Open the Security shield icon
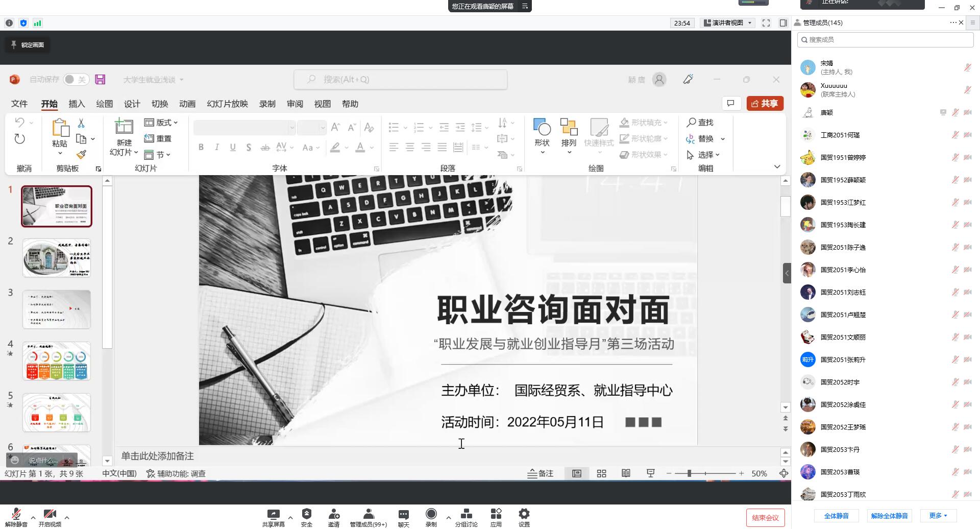 pyautogui.click(x=306, y=514)
